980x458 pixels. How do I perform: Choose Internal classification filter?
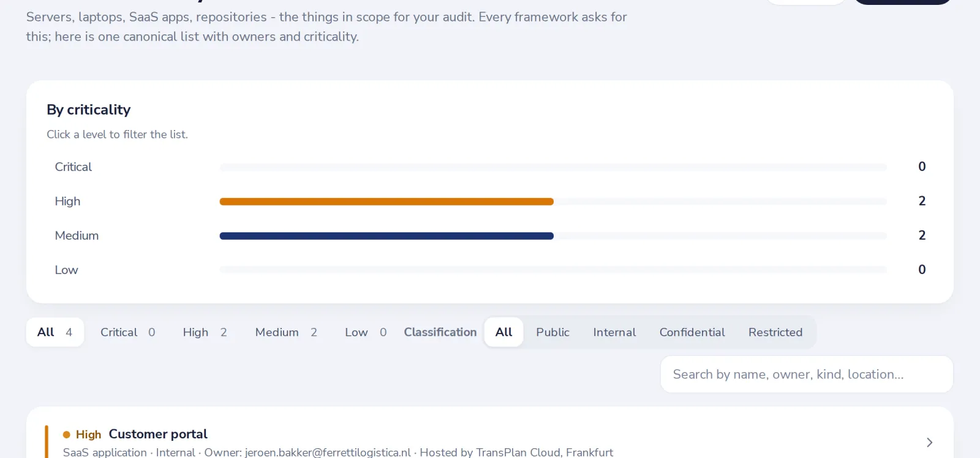[x=614, y=332]
